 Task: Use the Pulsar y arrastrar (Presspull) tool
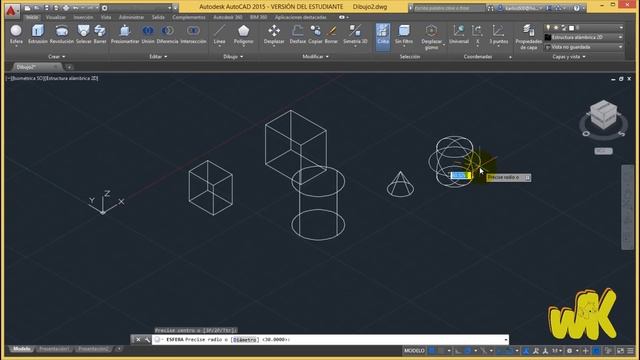tap(125, 34)
